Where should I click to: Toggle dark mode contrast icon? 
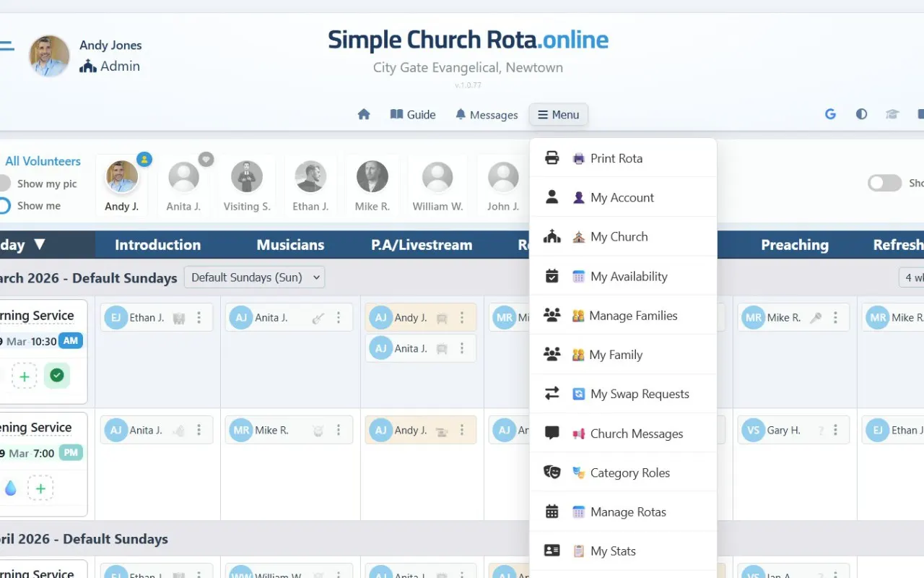click(x=861, y=114)
